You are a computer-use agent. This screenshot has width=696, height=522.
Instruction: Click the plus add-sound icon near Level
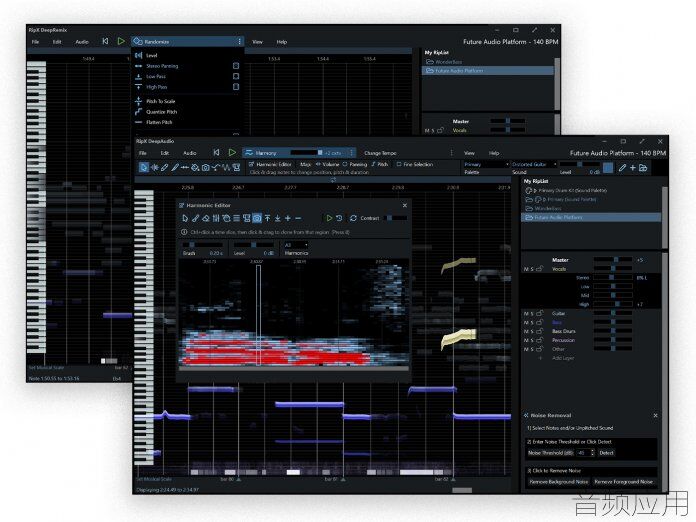click(x=633, y=168)
